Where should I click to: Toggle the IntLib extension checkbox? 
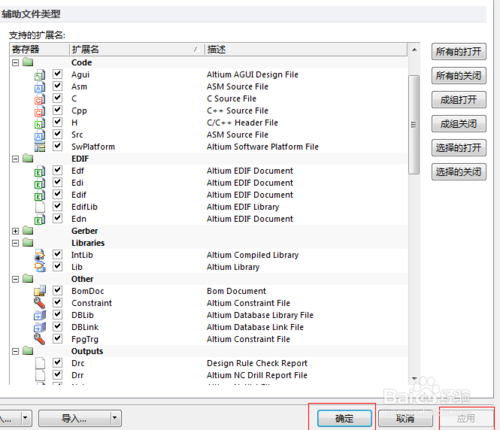58,254
